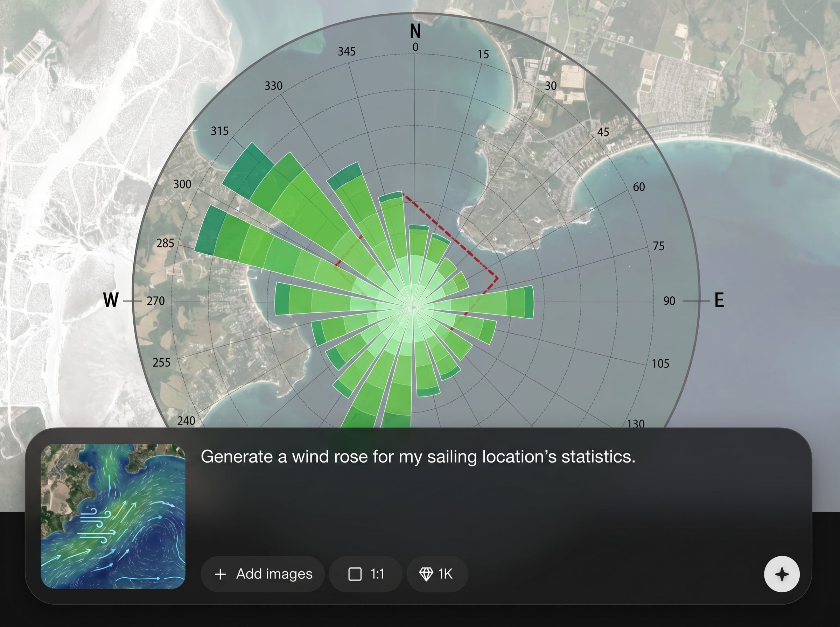Click the N compass heading label
840x627 pixels.
[415, 31]
